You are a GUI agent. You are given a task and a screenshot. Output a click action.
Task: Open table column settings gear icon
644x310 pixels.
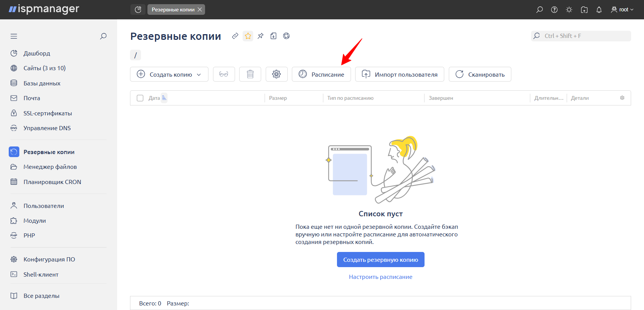(x=622, y=98)
